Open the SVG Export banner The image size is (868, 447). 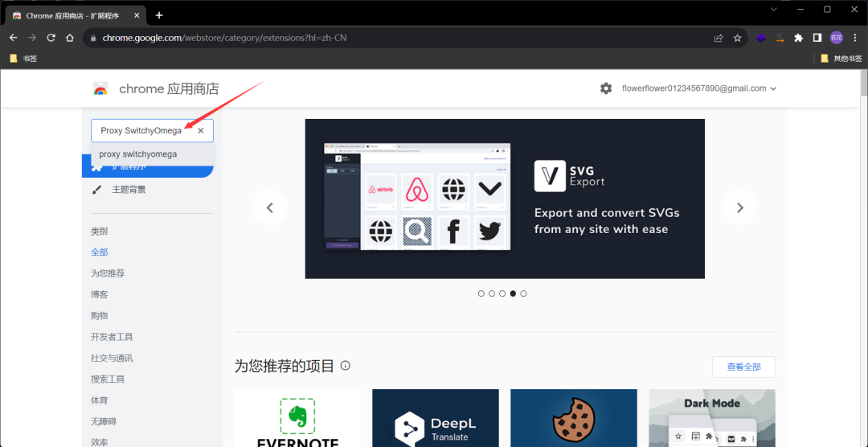(505, 199)
